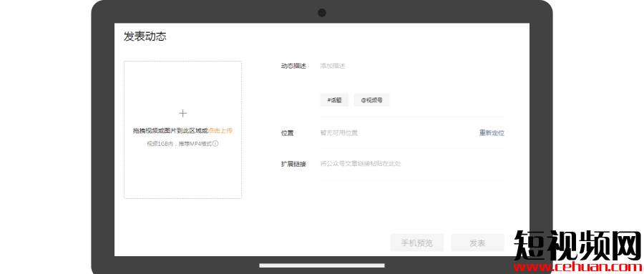Click the 发表 publish button
Viewport: 644px width, 274px height.
pos(477,243)
